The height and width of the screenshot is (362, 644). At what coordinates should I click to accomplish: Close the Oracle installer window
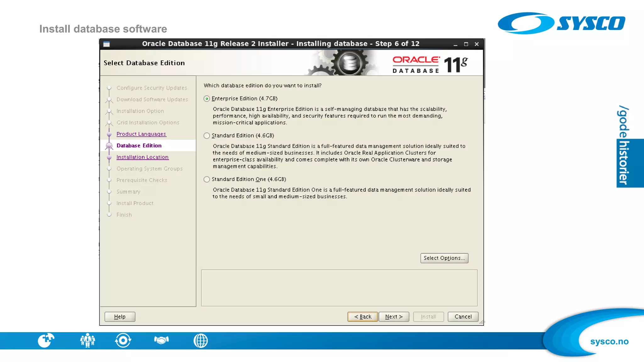click(477, 44)
